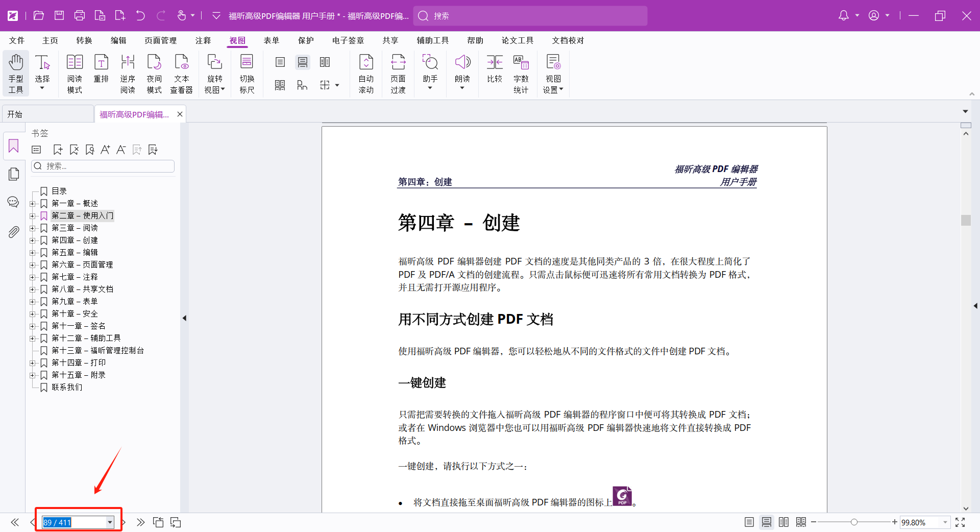The height and width of the screenshot is (532, 980).
Task: Switch to the Home (主页) tab
Action: [50, 40]
